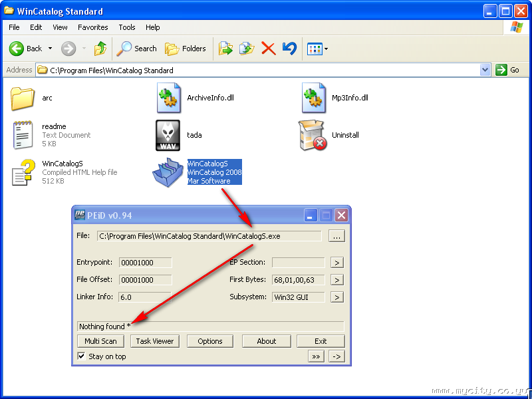Click the Win32 GUI subsystem field

[298, 297]
